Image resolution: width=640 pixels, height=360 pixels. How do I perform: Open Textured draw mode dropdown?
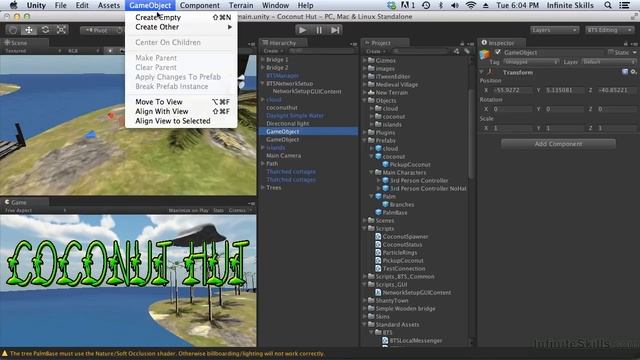(x=33, y=51)
